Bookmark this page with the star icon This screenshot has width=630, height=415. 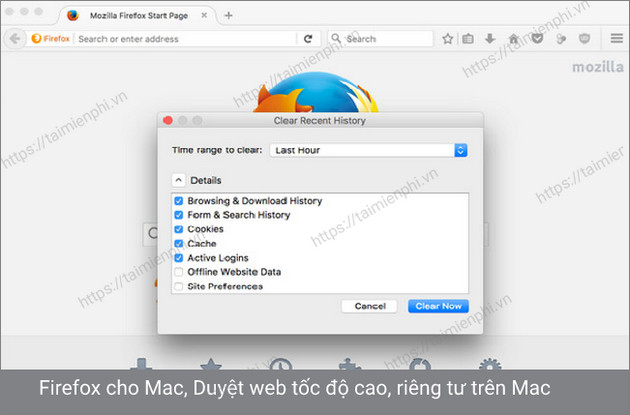[x=448, y=39]
